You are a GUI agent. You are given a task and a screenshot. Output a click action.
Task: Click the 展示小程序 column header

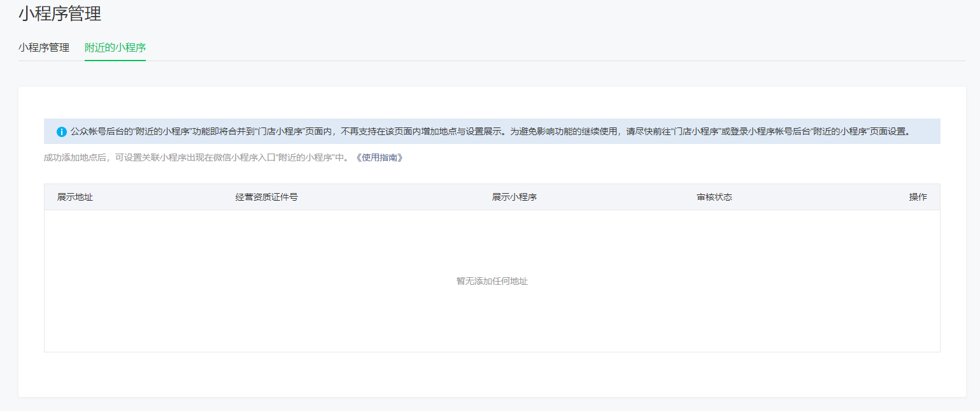(515, 197)
